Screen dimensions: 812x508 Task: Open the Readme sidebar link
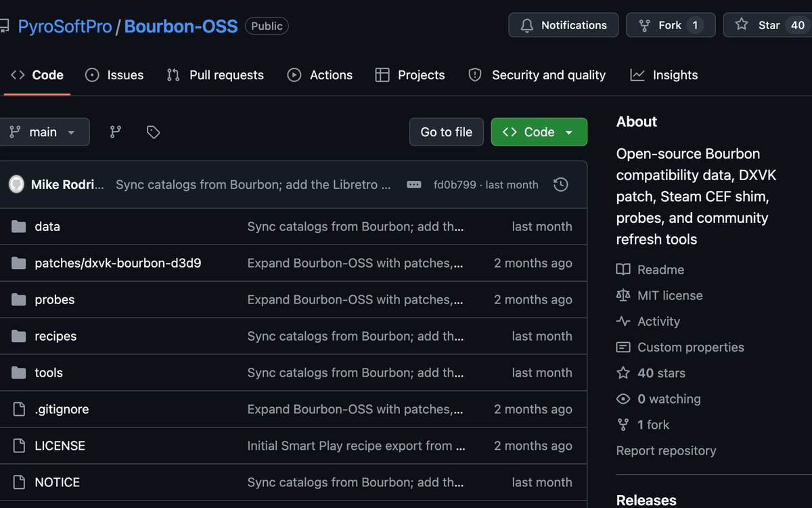(x=660, y=270)
